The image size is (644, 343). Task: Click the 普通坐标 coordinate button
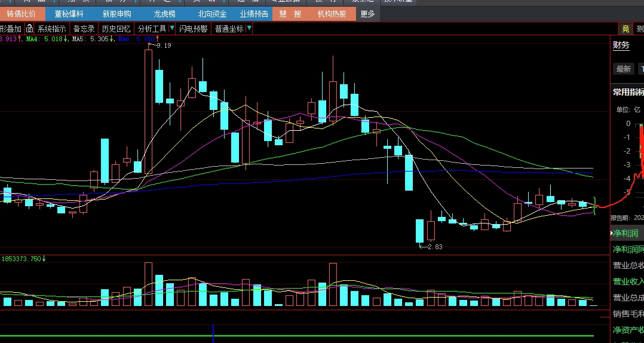coord(229,29)
